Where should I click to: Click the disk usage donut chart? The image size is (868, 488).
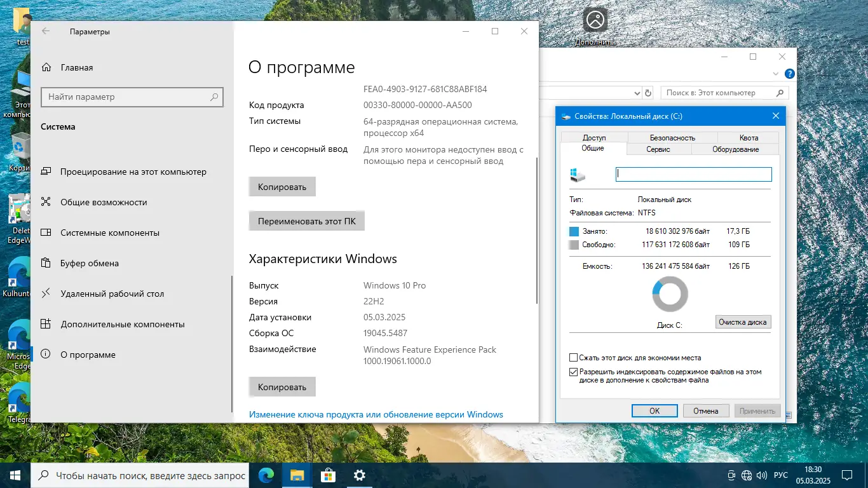670,294
